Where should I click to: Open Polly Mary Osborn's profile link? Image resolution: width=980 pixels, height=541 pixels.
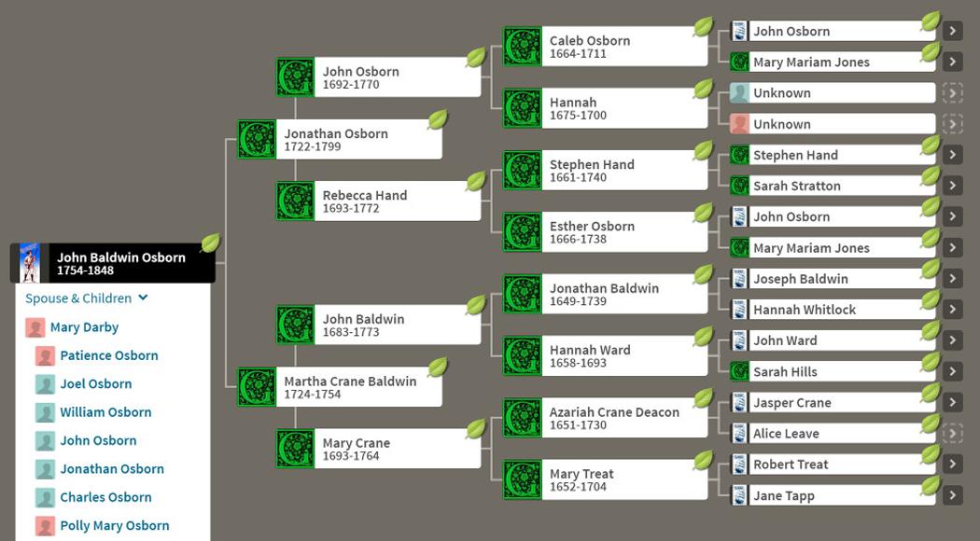pyautogui.click(x=115, y=525)
